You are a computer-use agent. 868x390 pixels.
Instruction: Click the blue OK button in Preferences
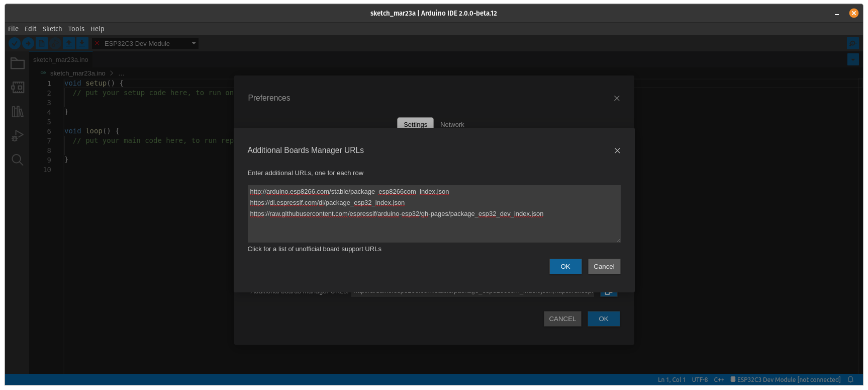click(x=604, y=319)
